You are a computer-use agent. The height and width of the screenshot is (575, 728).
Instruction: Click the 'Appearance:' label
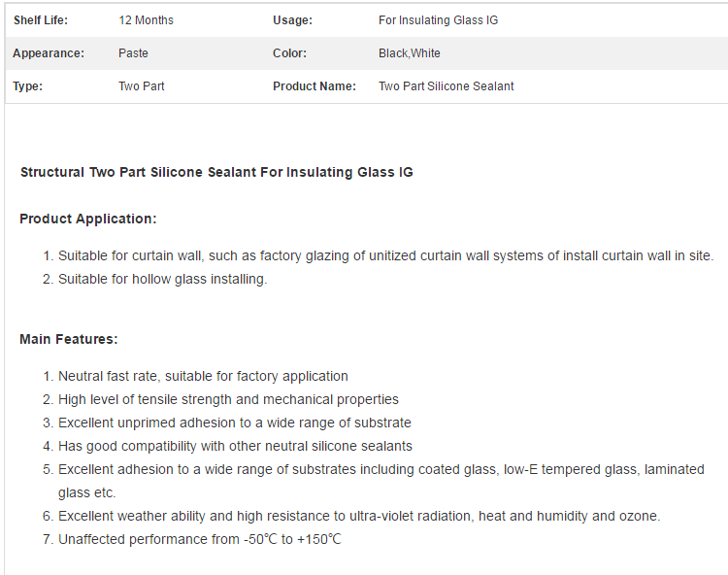coord(49,53)
